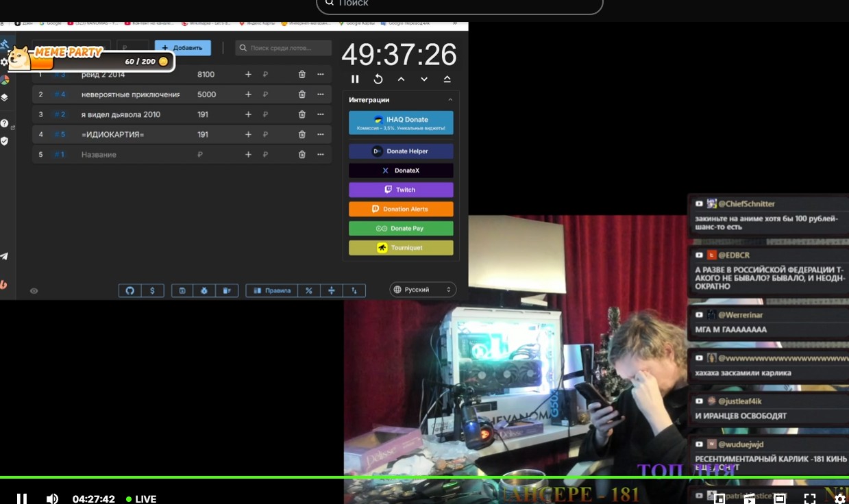The width and height of the screenshot is (849, 504).
Task: Click the double-up arrow timer icon
Action: coord(447,79)
